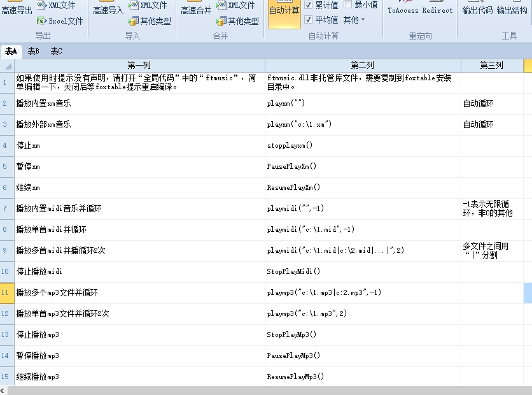Click 其他类型 import icon

[134, 21]
